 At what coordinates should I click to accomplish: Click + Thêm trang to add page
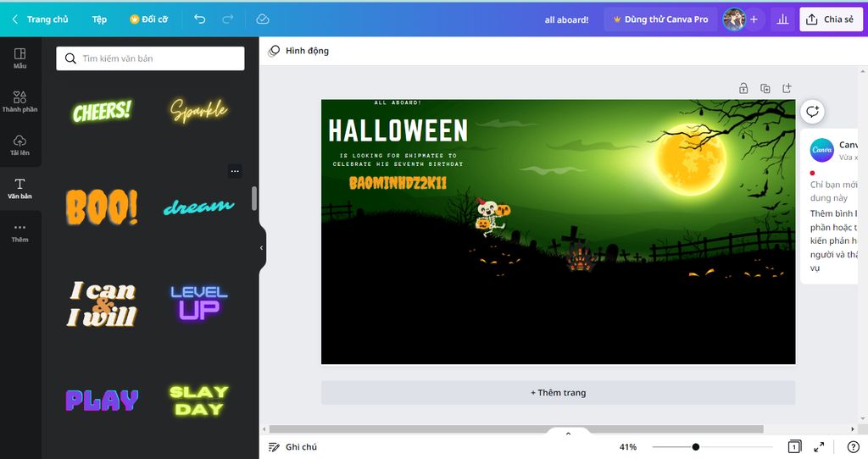558,393
